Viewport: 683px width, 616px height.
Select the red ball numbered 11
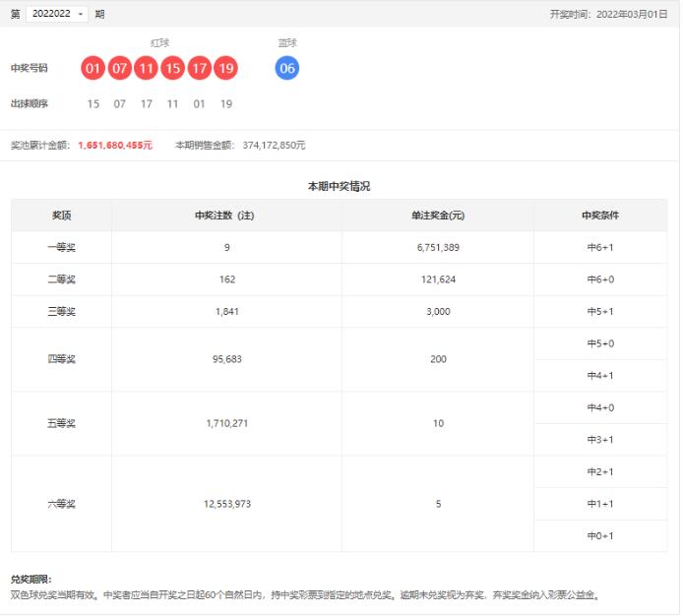pyautogui.click(x=146, y=68)
